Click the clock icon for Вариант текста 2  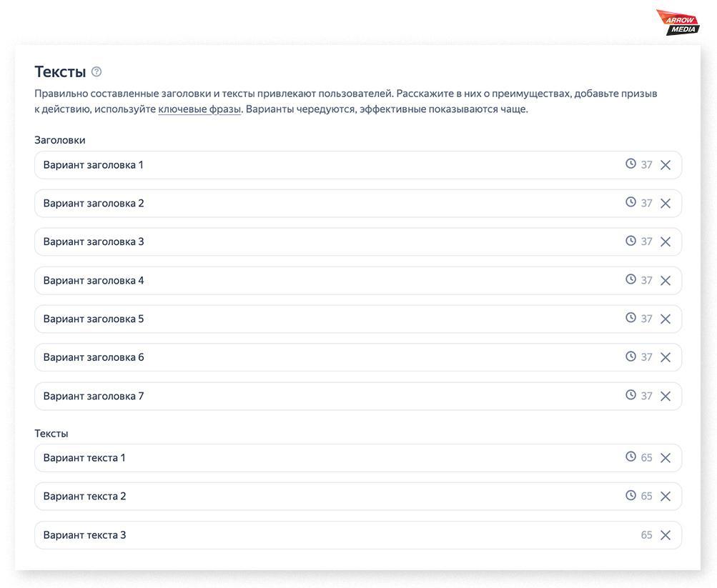pyautogui.click(x=631, y=495)
